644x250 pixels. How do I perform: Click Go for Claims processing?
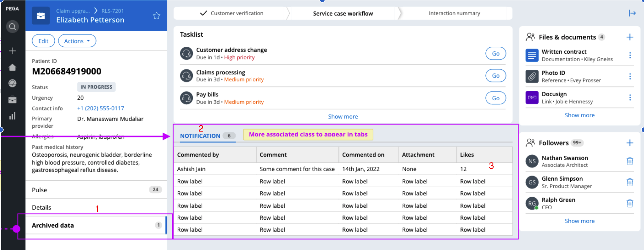(496, 76)
